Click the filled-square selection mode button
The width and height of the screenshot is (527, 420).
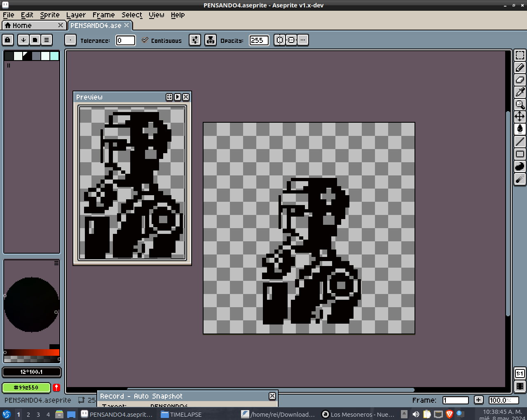(35, 40)
